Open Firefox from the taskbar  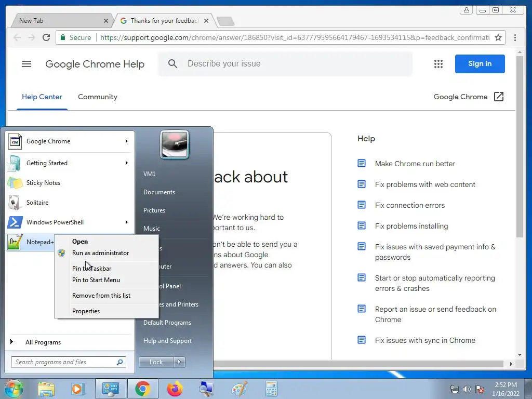(x=175, y=389)
